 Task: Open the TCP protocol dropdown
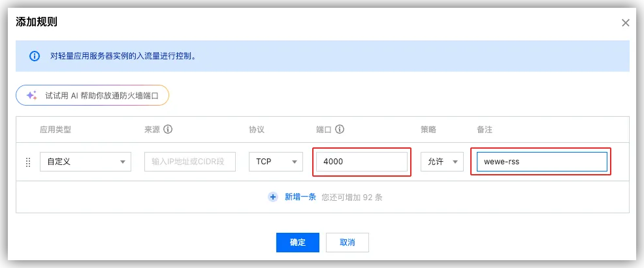[276, 162]
